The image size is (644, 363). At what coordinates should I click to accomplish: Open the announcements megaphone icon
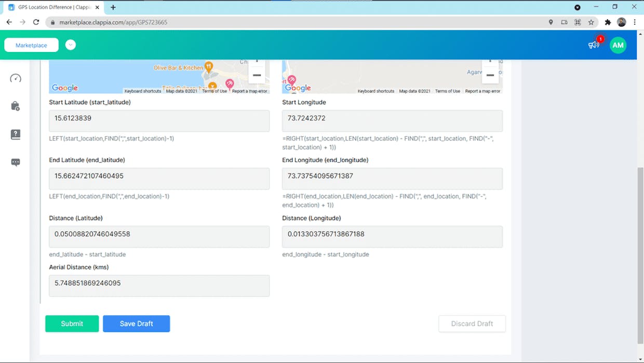[594, 45]
